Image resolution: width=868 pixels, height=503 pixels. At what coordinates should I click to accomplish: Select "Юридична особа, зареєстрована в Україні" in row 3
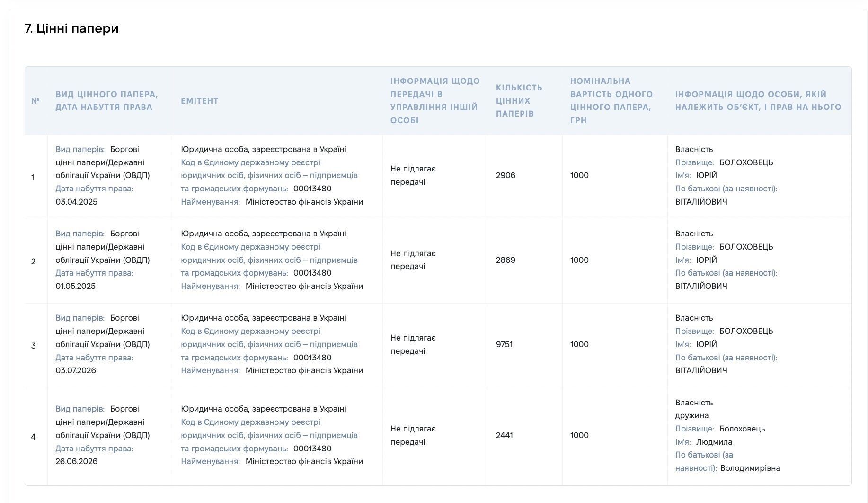click(264, 318)
